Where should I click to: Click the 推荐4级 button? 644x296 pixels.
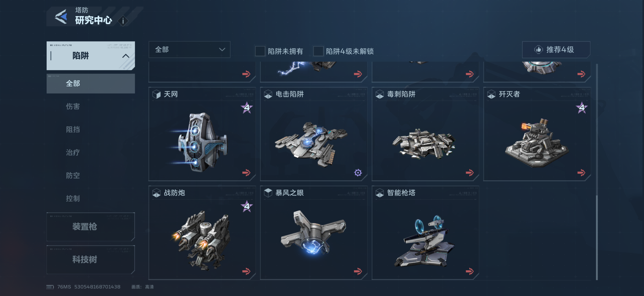click(x=556, y=50)
